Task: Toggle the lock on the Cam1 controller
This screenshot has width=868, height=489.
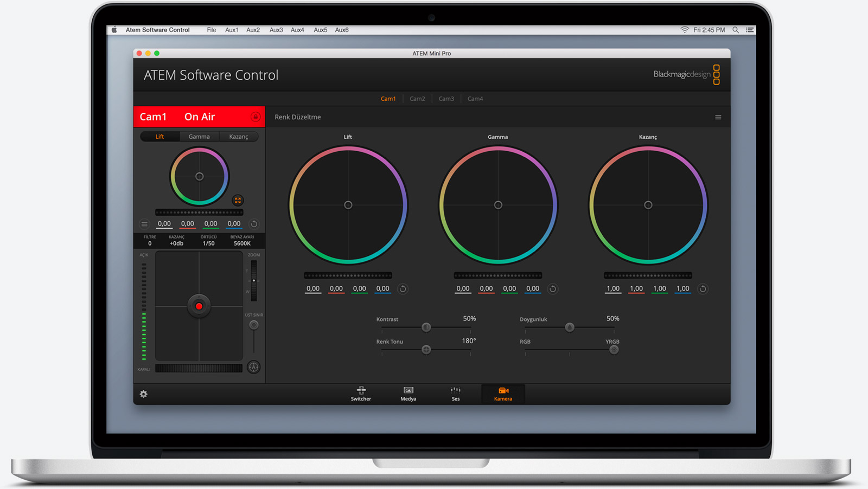Action: [255, 117]
